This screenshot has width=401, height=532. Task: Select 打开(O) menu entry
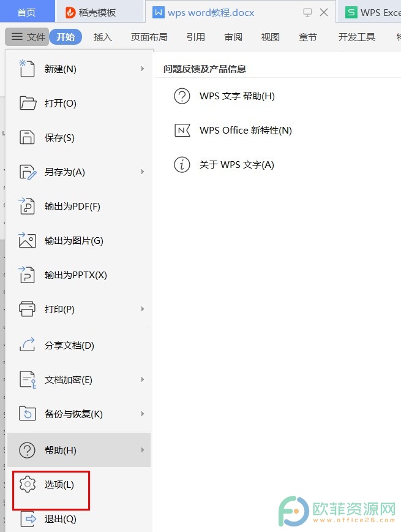78,103
